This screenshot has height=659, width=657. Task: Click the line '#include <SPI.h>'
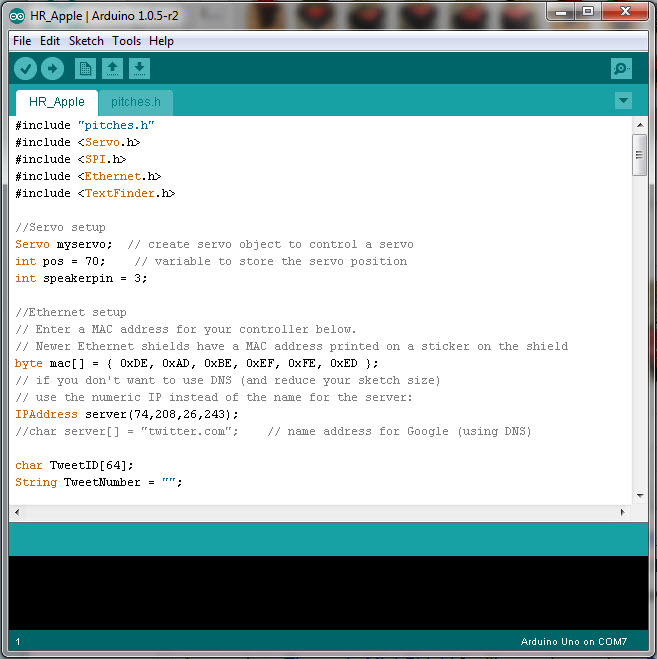(x=71, y=159)
